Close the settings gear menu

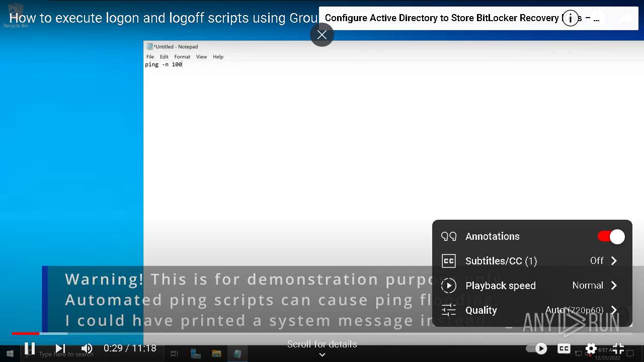tap(591, 348)
